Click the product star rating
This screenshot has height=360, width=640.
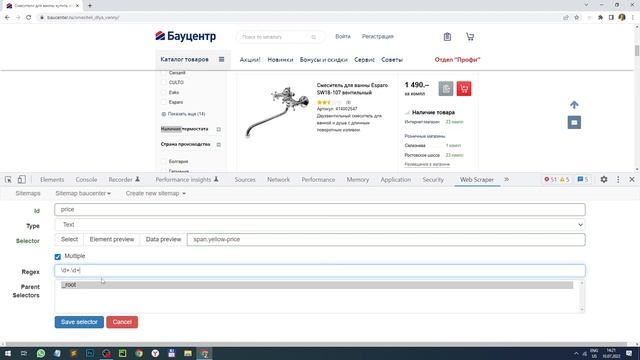(x=329, y=102)
